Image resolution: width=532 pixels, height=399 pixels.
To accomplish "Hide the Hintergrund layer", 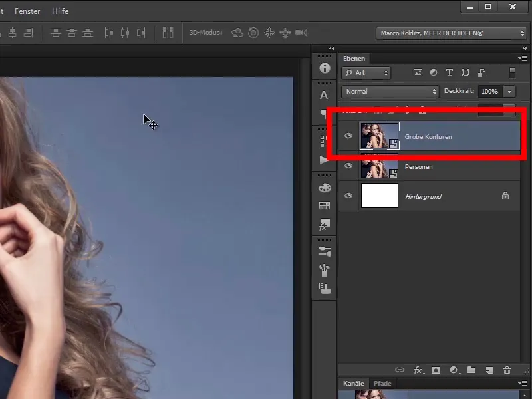I will 348,196.
